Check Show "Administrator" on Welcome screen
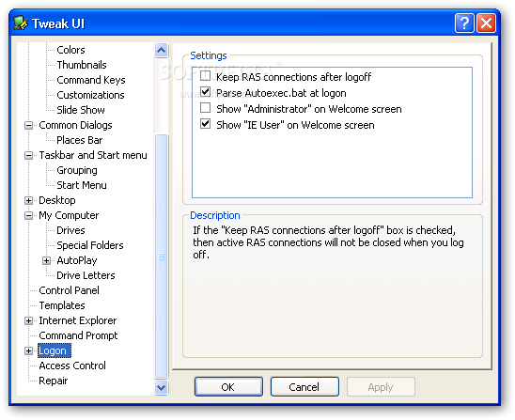 click(205, 108)
